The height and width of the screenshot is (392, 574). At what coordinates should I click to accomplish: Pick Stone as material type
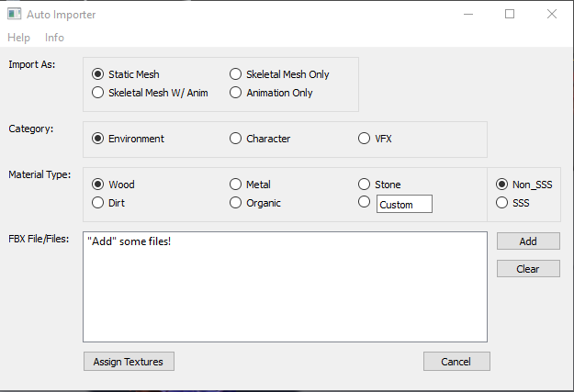(x=365, y=185)
